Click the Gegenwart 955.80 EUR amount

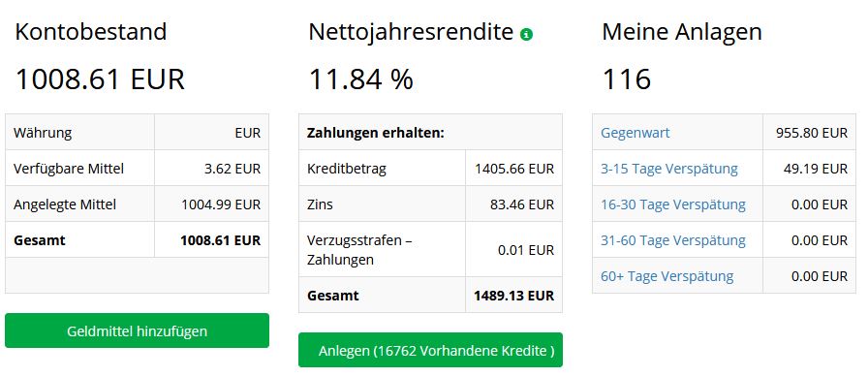point(812,133)
